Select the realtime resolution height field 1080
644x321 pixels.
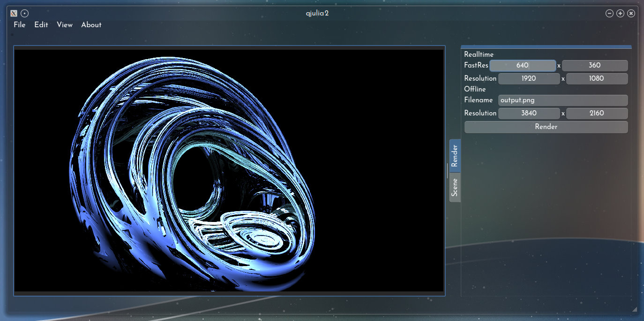597,79
